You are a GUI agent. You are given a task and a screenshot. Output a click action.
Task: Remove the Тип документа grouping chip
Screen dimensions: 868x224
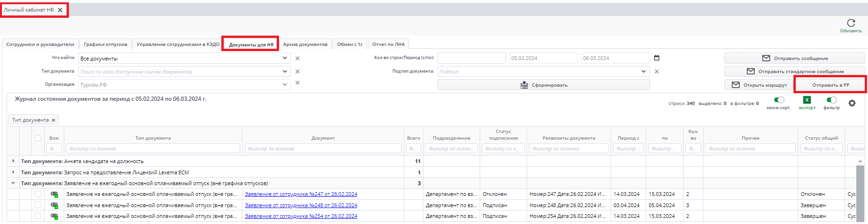53,120
